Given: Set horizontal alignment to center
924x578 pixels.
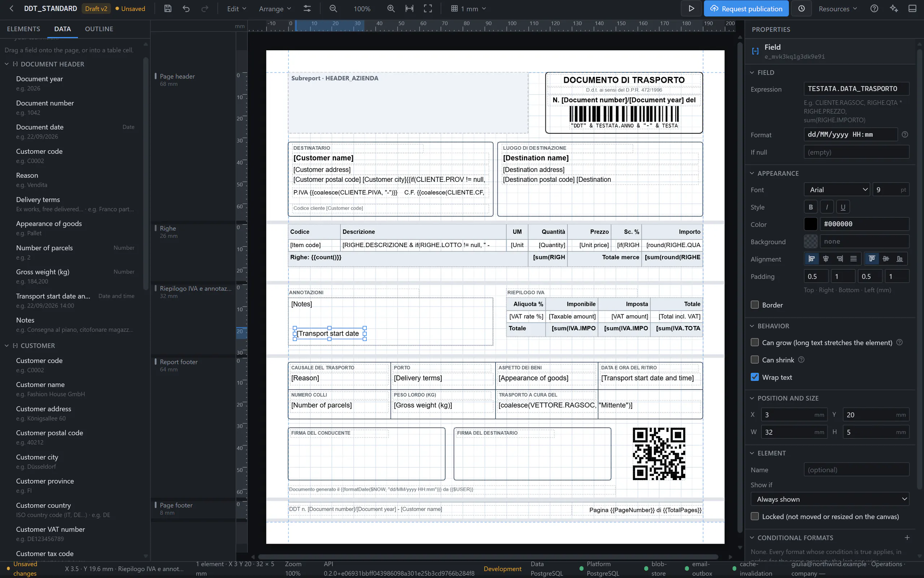Looking at the screenshot, I should (825, 259).
